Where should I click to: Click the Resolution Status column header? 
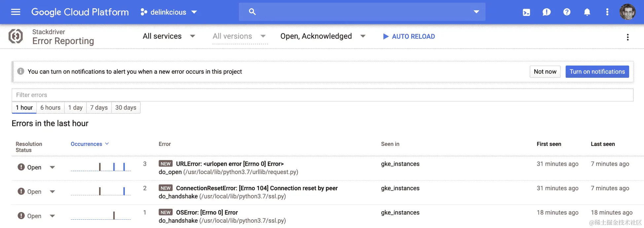point(29,147)
